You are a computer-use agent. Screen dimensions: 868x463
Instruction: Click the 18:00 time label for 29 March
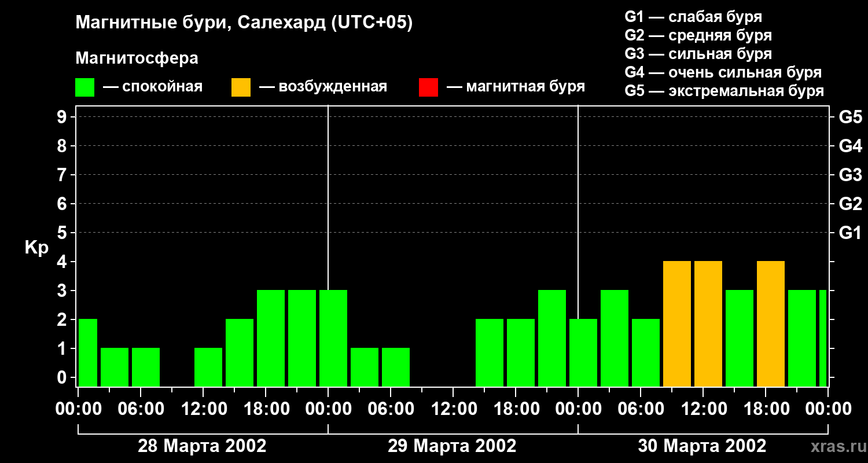tap(516, 409)
